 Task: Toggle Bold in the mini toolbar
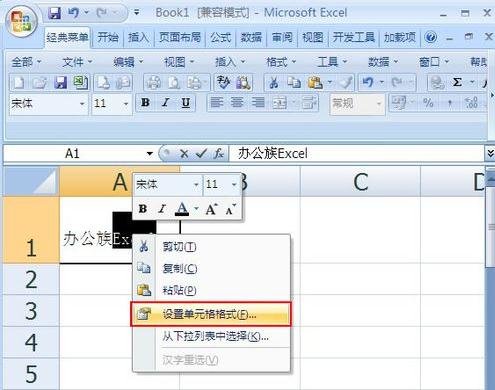143,209
